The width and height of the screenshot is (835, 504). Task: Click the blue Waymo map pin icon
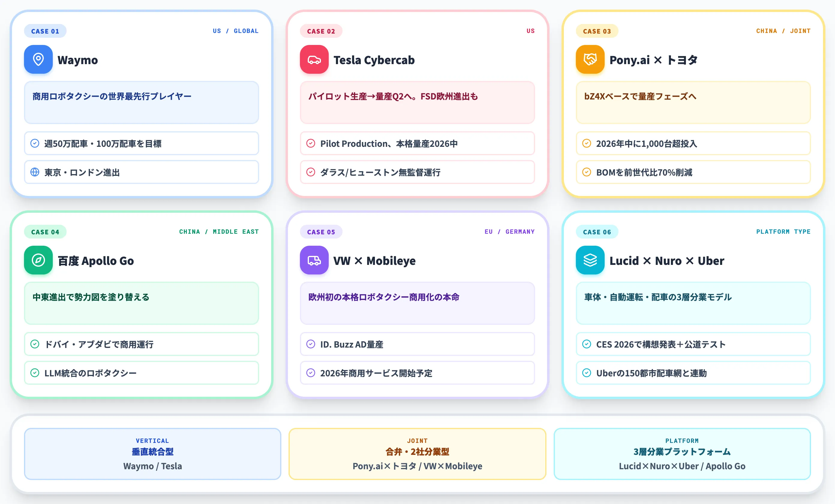click(38, 59)
